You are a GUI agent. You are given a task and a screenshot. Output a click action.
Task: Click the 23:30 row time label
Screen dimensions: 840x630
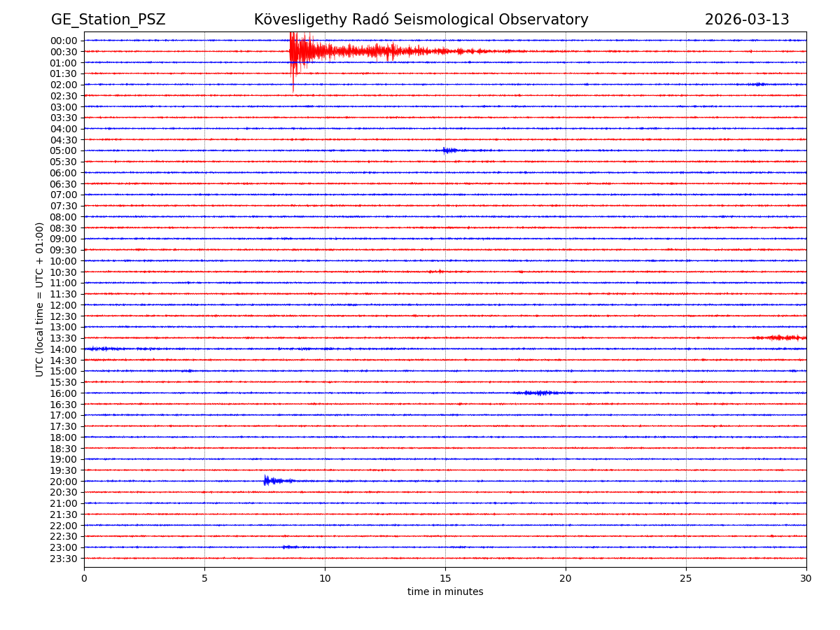point(64,559)
